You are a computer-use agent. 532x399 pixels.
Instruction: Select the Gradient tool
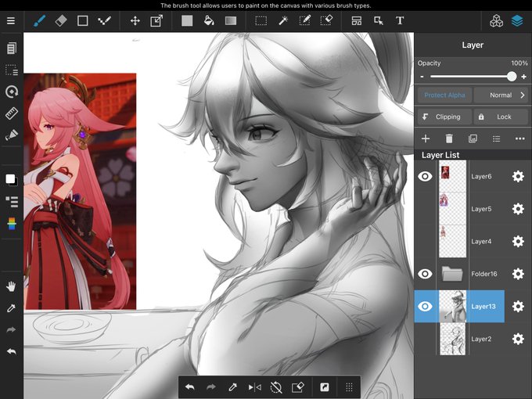point(231,20)
